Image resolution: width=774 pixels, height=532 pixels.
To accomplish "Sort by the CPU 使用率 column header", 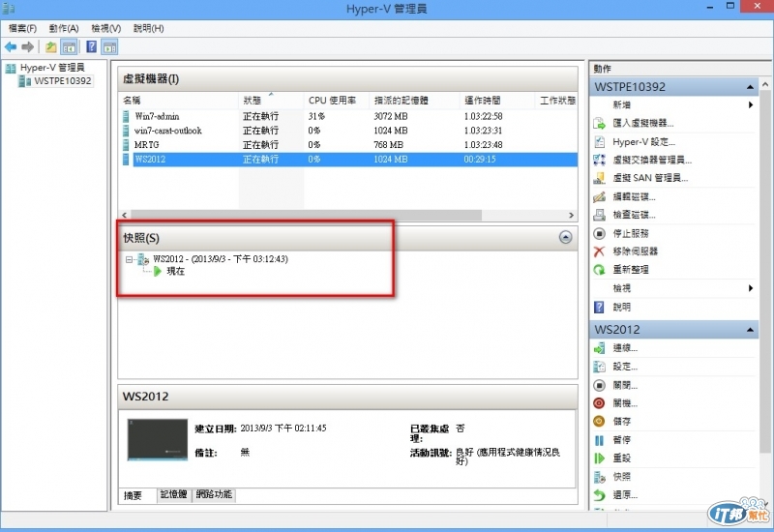I will pos(337,101).
